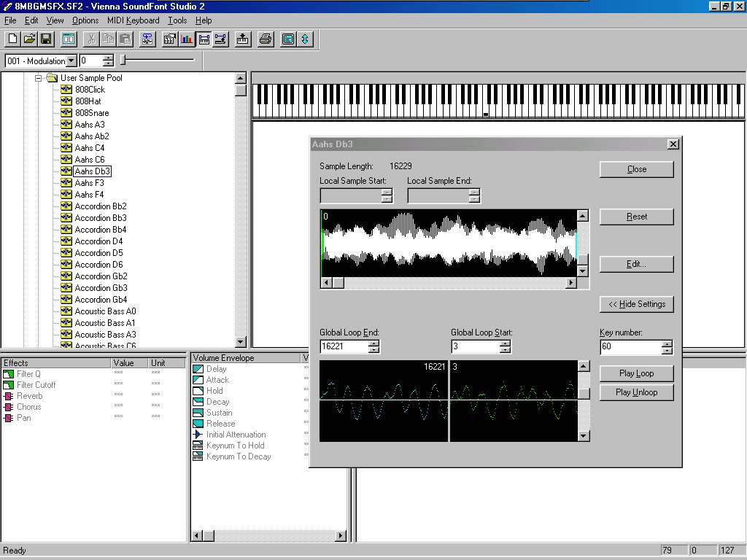
Task: Open the File menu
Action: pos(10,20)
